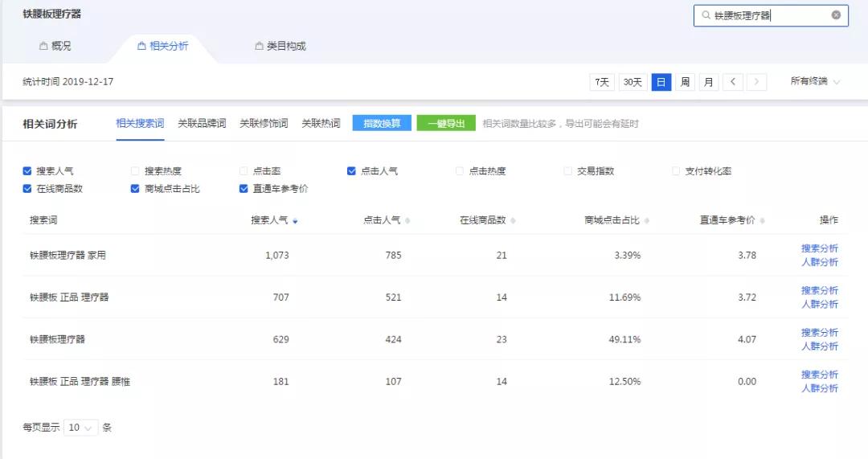Click the 一键导出 button

pos(446,124)
